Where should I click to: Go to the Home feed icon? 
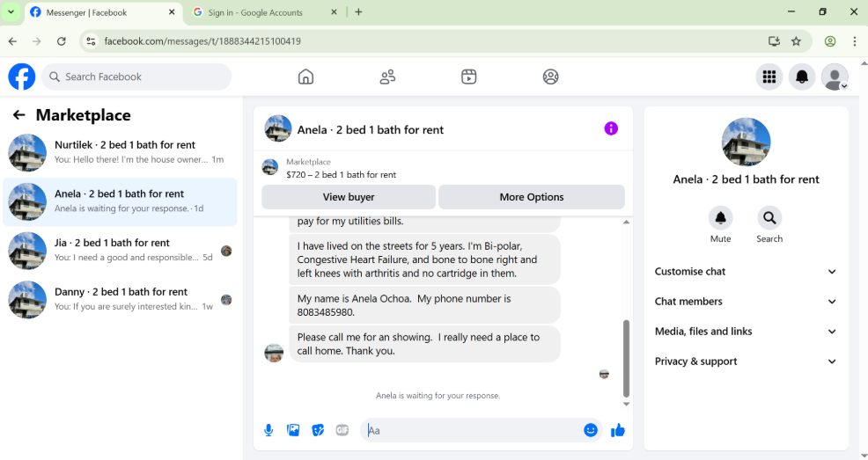tap(305, 77)
